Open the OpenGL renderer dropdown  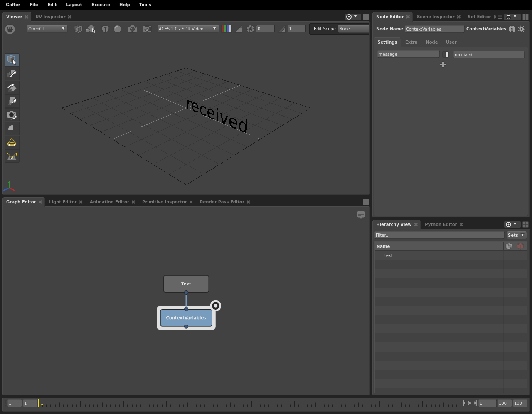point(47,29)
